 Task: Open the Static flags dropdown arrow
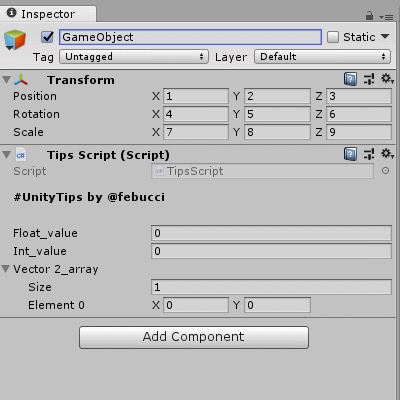pos(385,36)
